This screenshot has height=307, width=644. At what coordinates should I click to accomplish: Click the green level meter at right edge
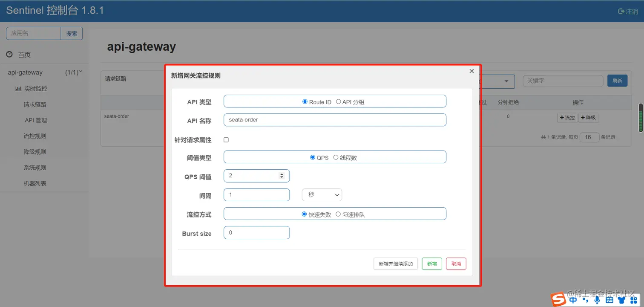641,118
